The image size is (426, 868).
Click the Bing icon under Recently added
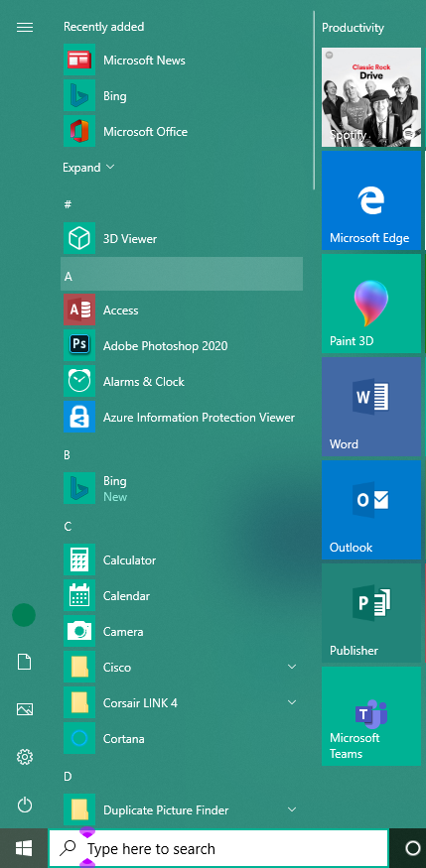click(x=79, y=95)
